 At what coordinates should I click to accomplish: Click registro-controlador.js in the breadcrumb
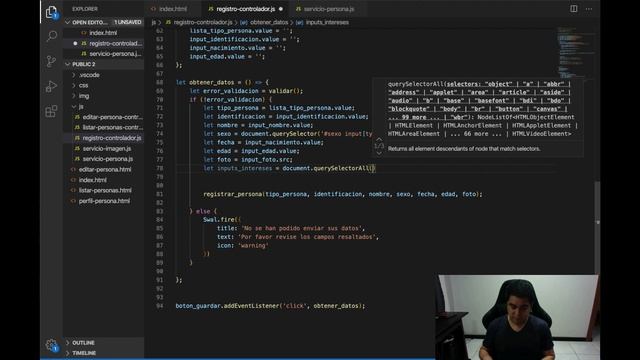203,22
